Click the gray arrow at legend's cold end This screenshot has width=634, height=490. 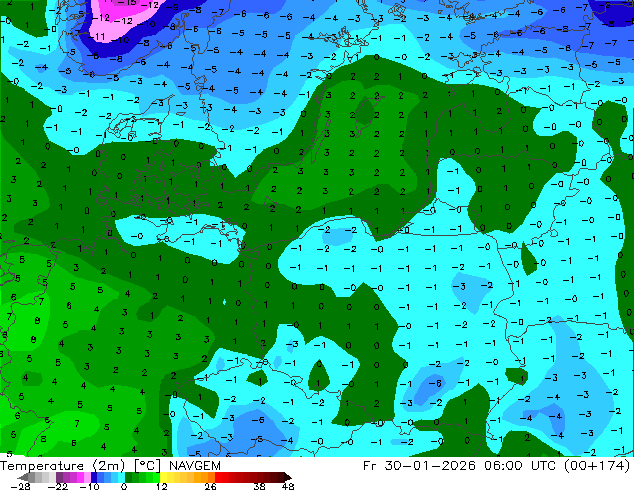click(x=22, y=477)
